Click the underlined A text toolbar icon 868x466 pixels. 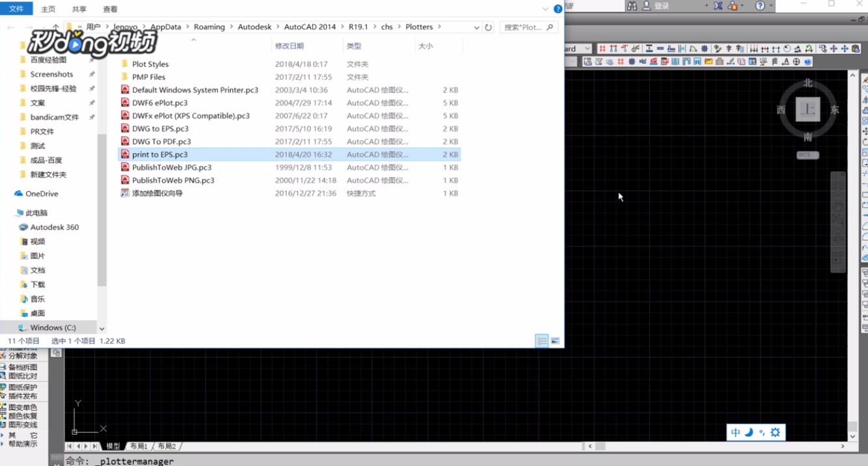785,62
